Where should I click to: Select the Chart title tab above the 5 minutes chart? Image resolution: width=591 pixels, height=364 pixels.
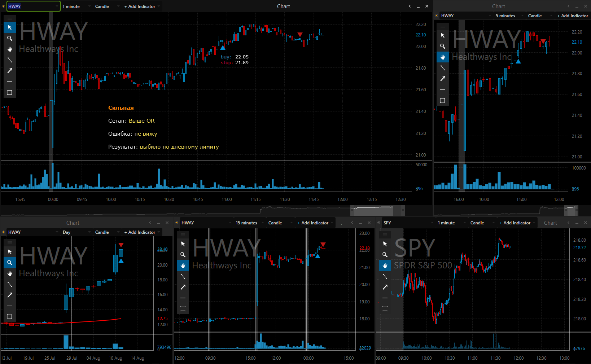(x=498, y=6)
